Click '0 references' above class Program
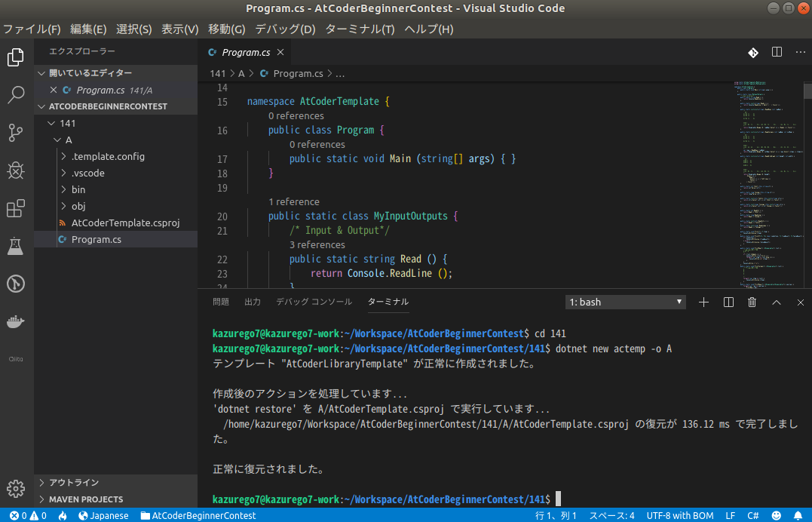 click(x=296, y=115)
